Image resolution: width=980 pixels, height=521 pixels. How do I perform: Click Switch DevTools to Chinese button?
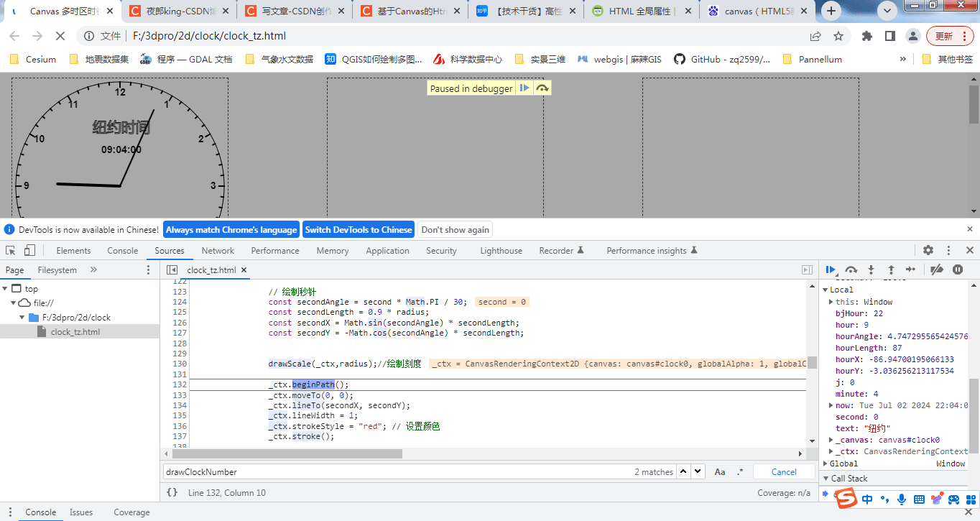359,230
